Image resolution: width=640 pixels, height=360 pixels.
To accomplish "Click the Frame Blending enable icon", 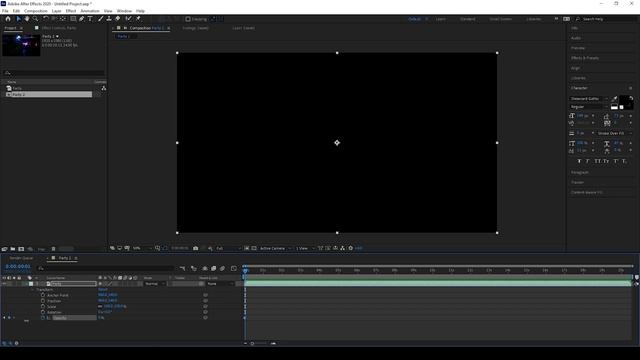I will [213, 268].
